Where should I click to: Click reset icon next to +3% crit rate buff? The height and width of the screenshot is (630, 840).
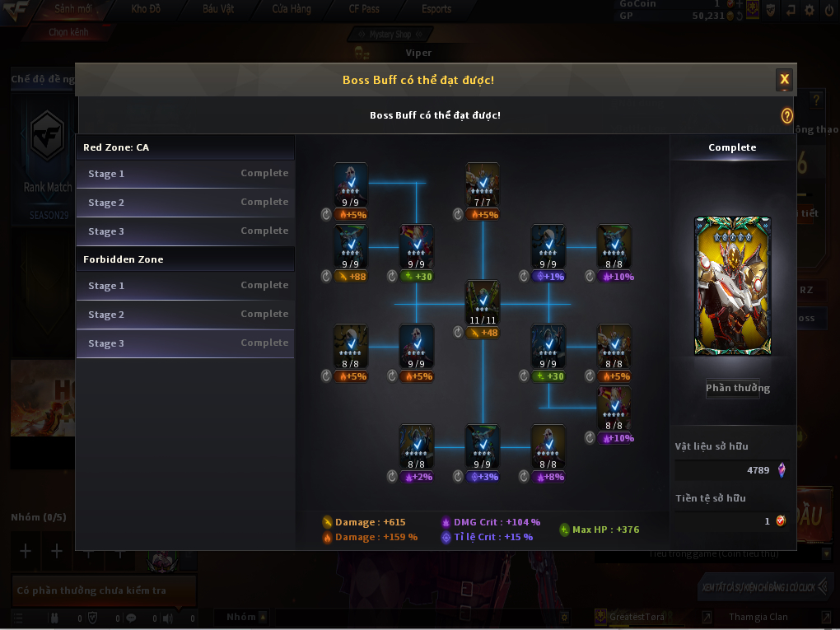[458, 477]
